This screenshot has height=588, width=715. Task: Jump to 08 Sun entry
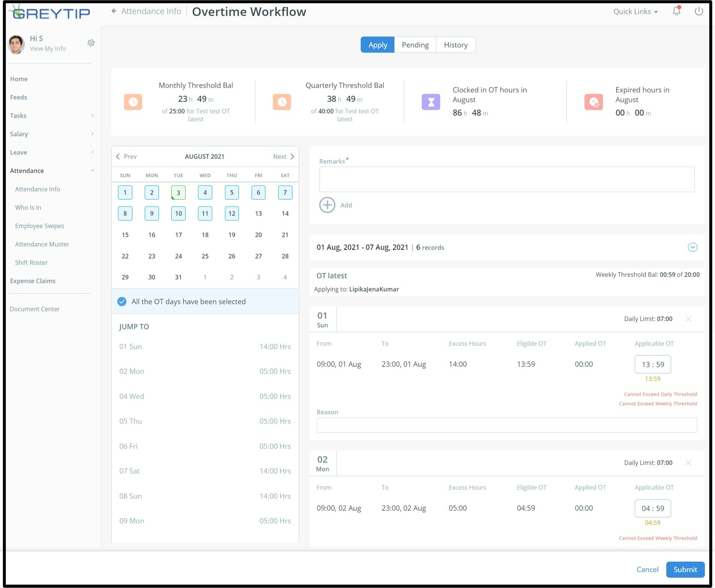click(205, 496)
